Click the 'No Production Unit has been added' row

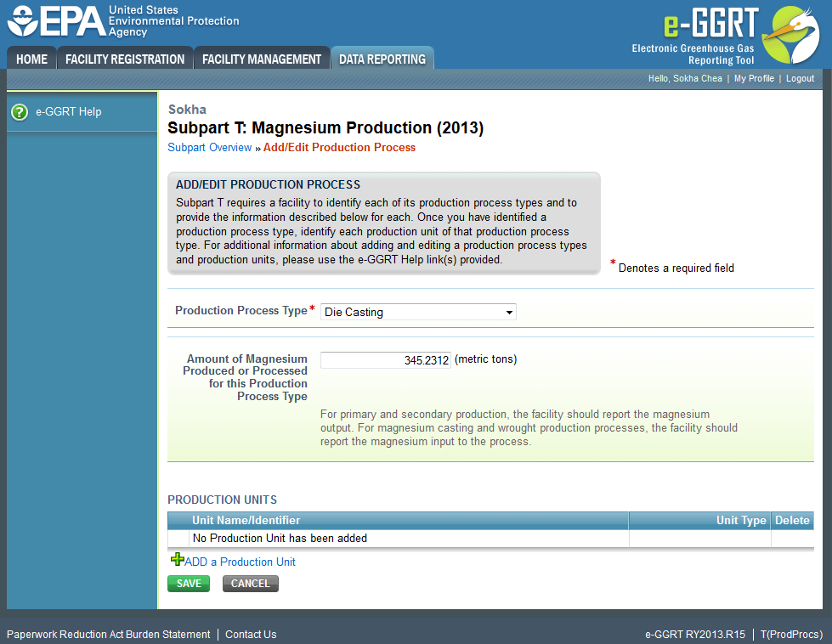point(491,539)
